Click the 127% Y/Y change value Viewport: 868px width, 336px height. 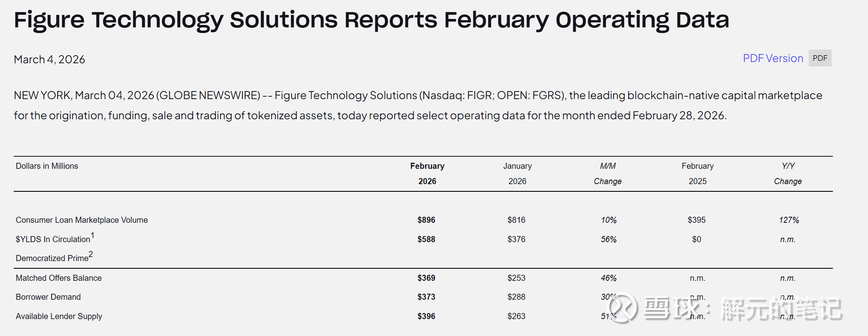click(x=789, y=220)
